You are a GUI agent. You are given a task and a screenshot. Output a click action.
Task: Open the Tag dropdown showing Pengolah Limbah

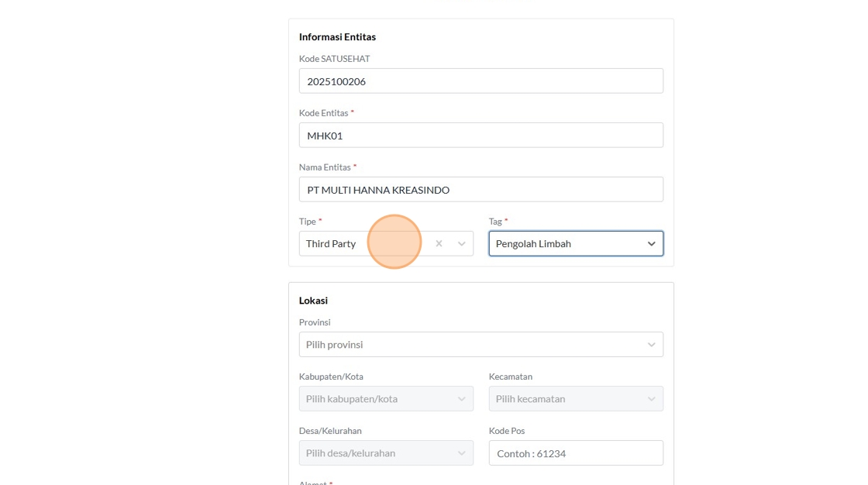[566, 243]
